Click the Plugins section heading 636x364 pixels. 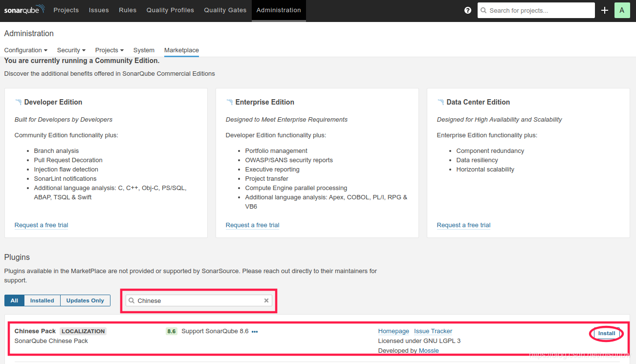(x=17, y=257)
